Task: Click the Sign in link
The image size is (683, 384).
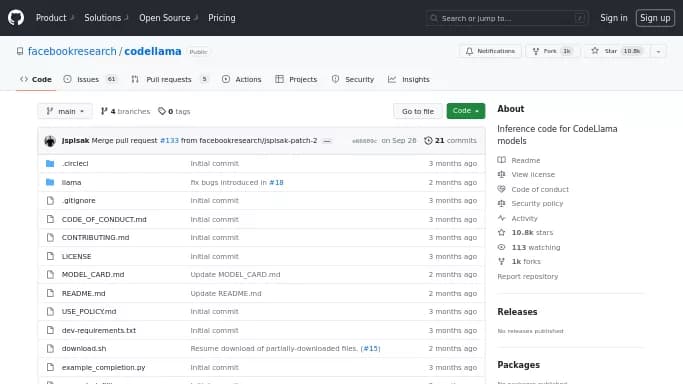Action: tap(614, 18)
